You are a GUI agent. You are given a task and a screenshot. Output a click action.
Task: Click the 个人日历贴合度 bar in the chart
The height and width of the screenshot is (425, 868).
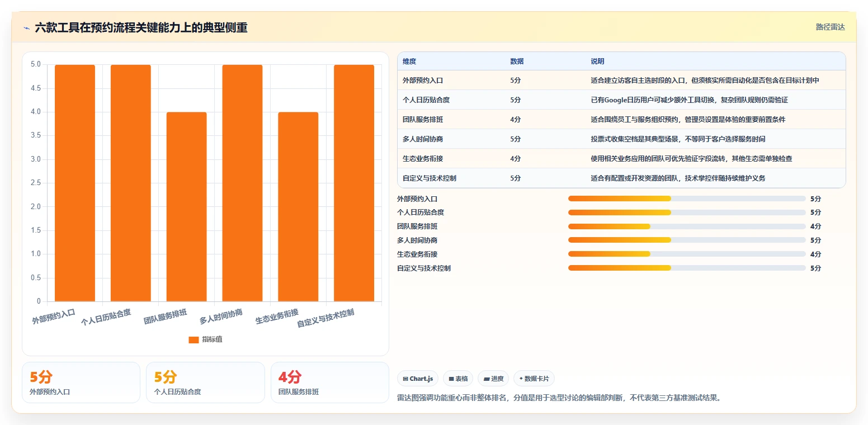(131, 183)
